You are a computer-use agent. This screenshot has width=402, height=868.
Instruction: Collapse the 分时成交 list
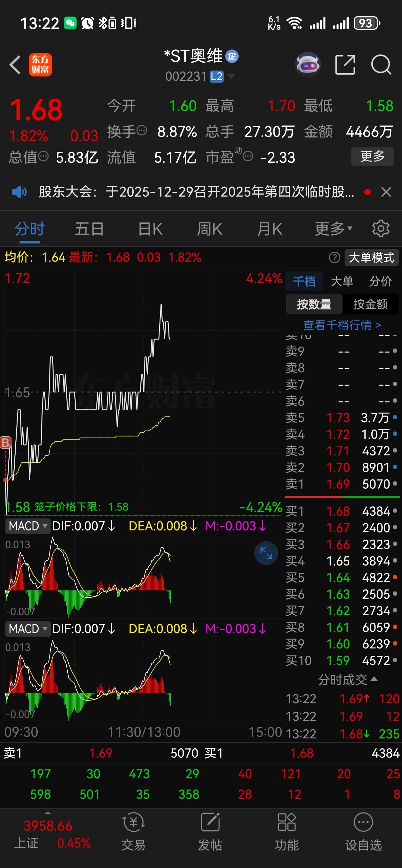coord(347,680)
